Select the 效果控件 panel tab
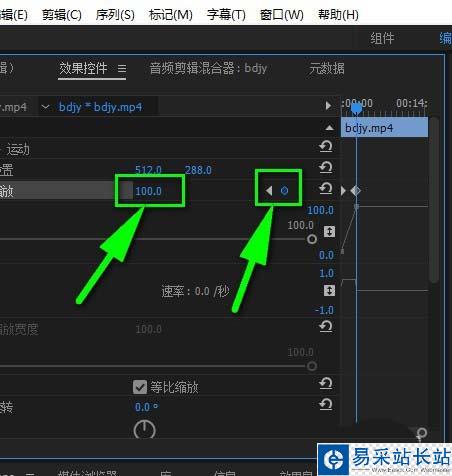This screenshot has height=476, width=452. click(x=83, y=69)
